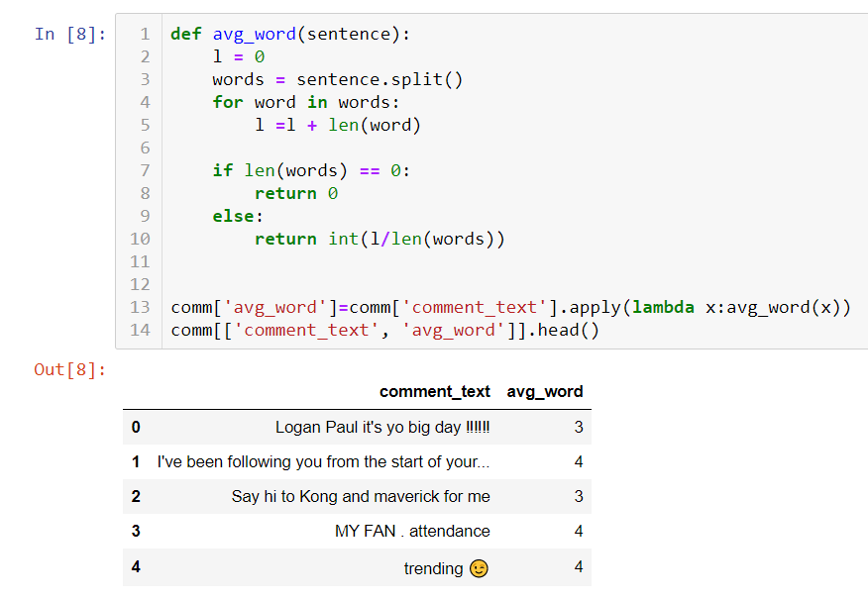Place cursor on the def avg_word(sentence) line

click(289, 34)
